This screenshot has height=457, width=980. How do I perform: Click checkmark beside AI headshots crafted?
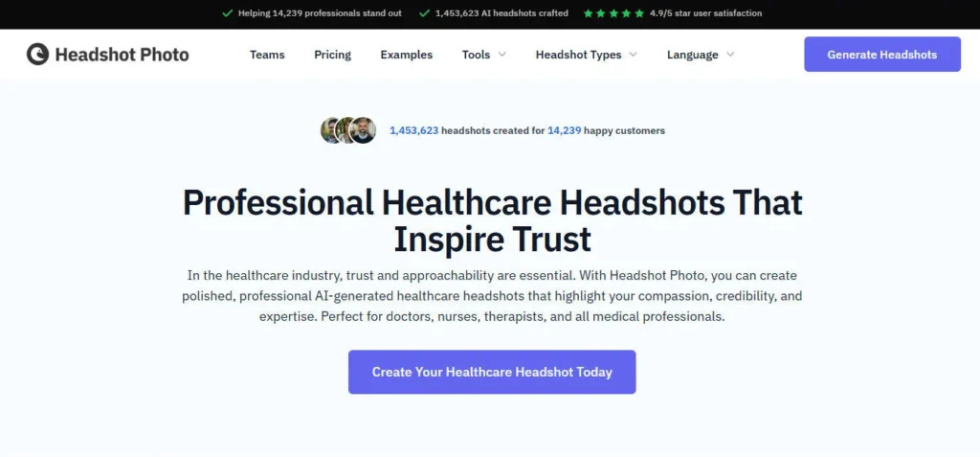(424, 13)
